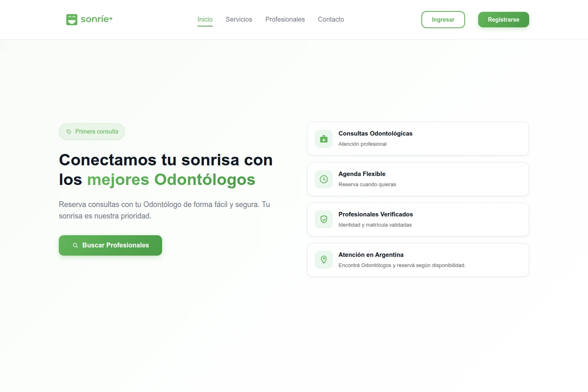Click the Registrarse button
588x392 pixels.
[x=503, y=20]
